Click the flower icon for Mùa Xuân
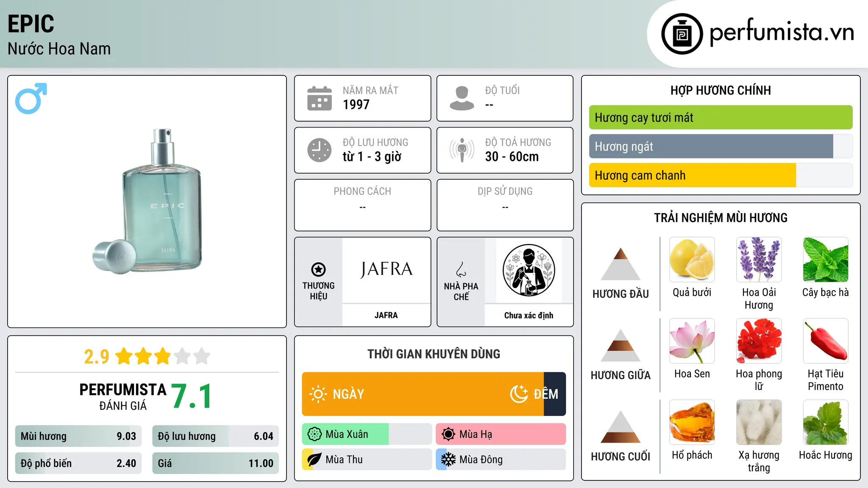The image size is (868, 488). [314, 434]
